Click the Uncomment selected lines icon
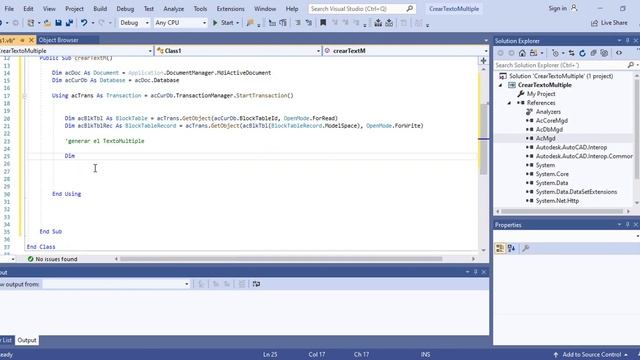This screenshot has height=360, width=640. tap(309, 23)
